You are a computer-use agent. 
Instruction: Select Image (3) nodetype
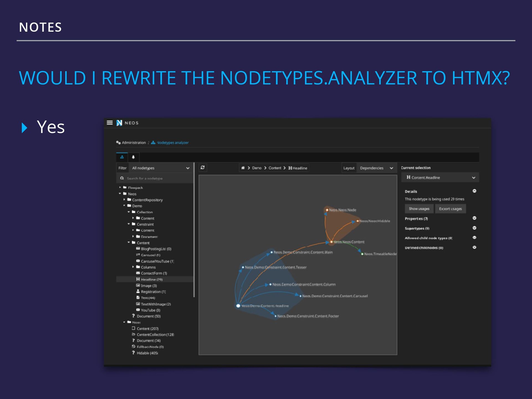point(147,286)
